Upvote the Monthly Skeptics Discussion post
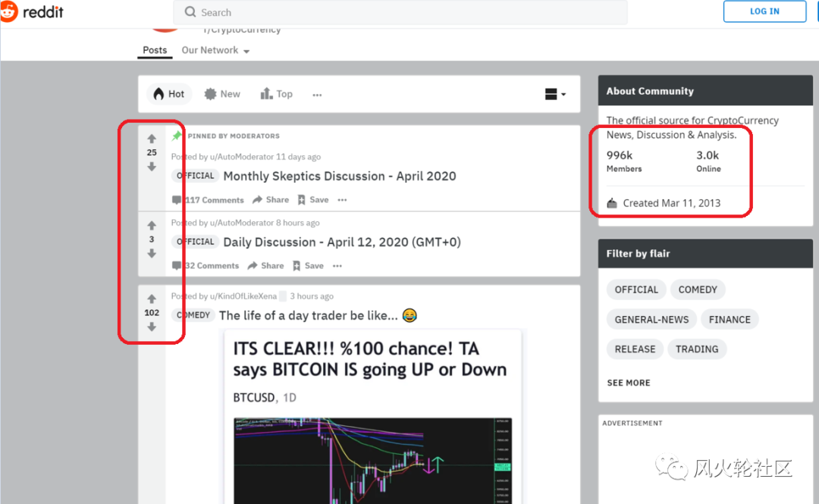Viewport: 819px width, 504px height. tap(152, 139)
